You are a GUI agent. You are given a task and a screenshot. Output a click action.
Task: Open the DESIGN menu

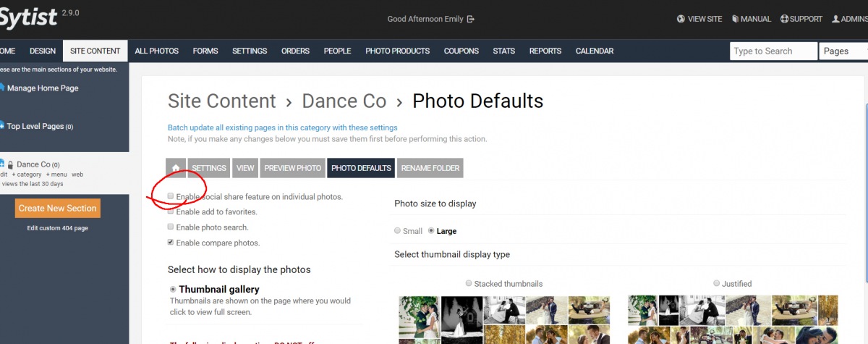(x=43, y=51)
